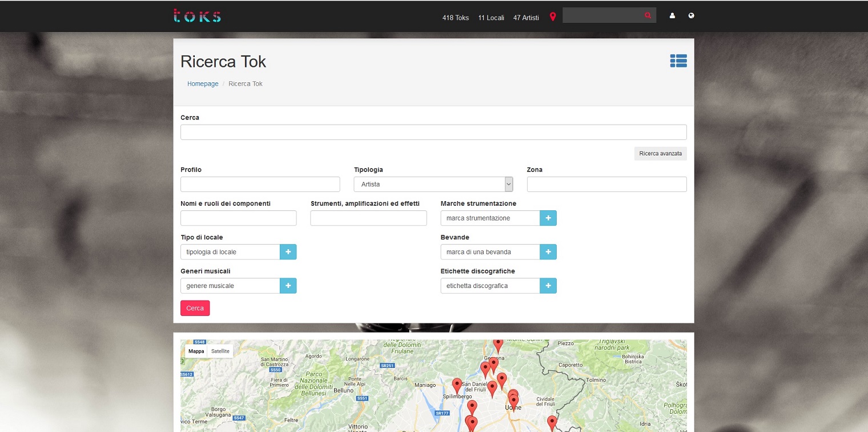
Task: Select the Mappa map view
Action: tap(196, 351)
